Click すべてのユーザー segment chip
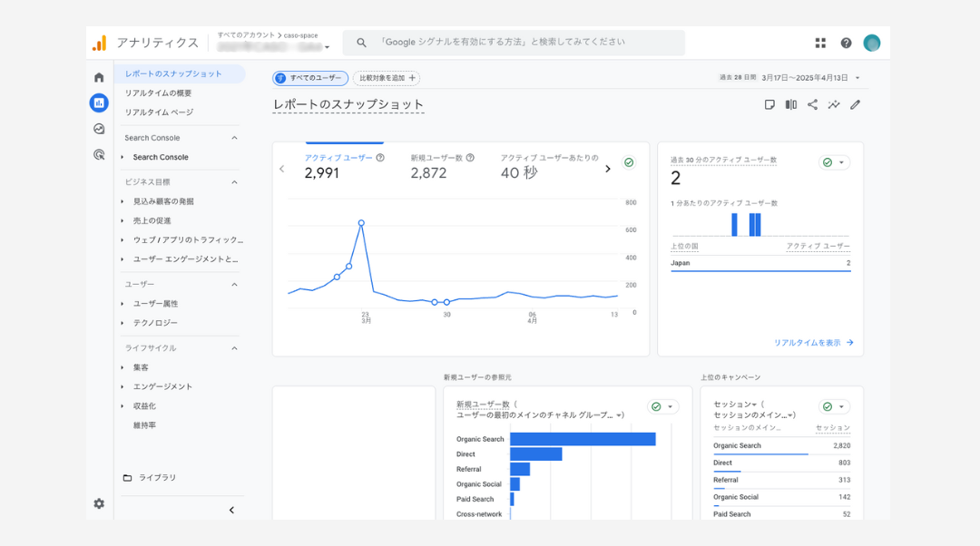 coord(310,78)
